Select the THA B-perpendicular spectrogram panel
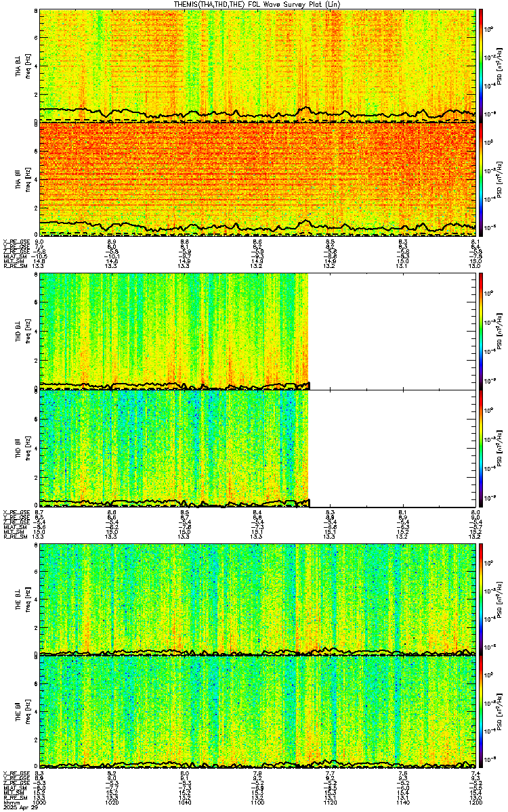The width and height of the screenshot is (508, 812). [258, 66]
